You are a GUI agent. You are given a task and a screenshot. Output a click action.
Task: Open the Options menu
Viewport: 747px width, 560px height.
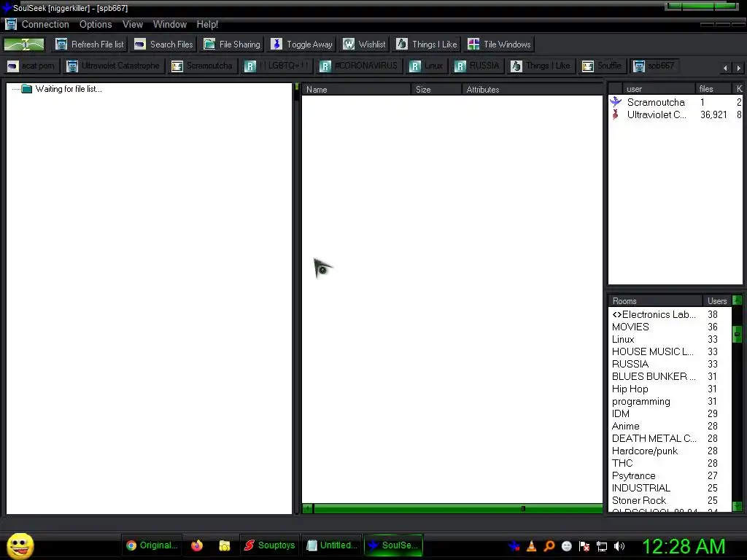coord(96,24)
